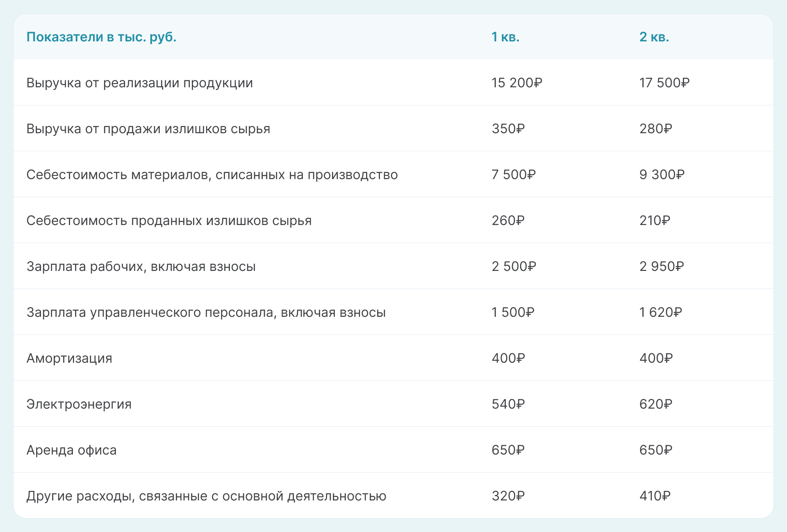The image size is (787, 532).
Task: Select 'Себестоимость материалов' row label
Action: pyautogui.click(x=212, y=175)
